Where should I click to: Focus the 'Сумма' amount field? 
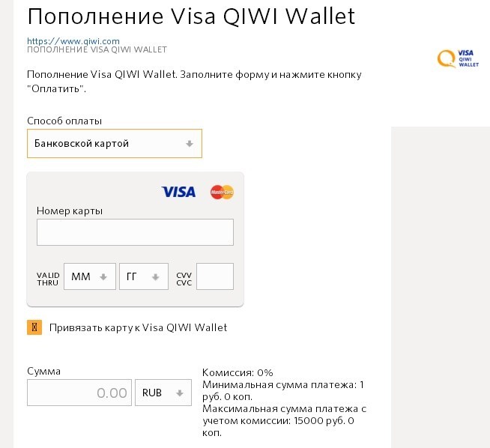coord(79,393)
